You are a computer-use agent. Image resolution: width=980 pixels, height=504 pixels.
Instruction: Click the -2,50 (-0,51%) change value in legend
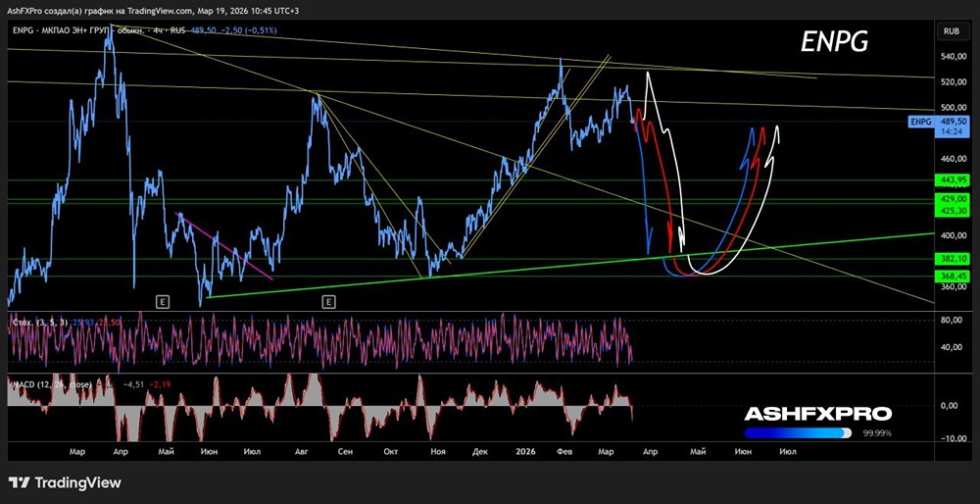click(249, 30)
